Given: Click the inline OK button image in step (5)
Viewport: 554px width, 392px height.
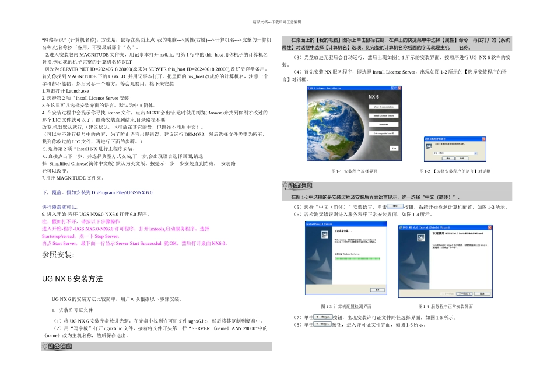Looking at the screenshot, I should [395, 206].
